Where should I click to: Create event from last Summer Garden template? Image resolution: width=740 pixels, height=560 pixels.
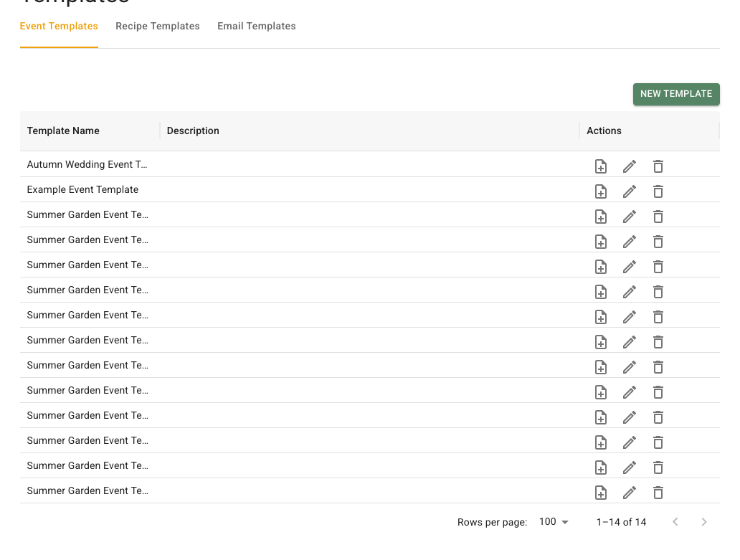click(x=600, y=493)
